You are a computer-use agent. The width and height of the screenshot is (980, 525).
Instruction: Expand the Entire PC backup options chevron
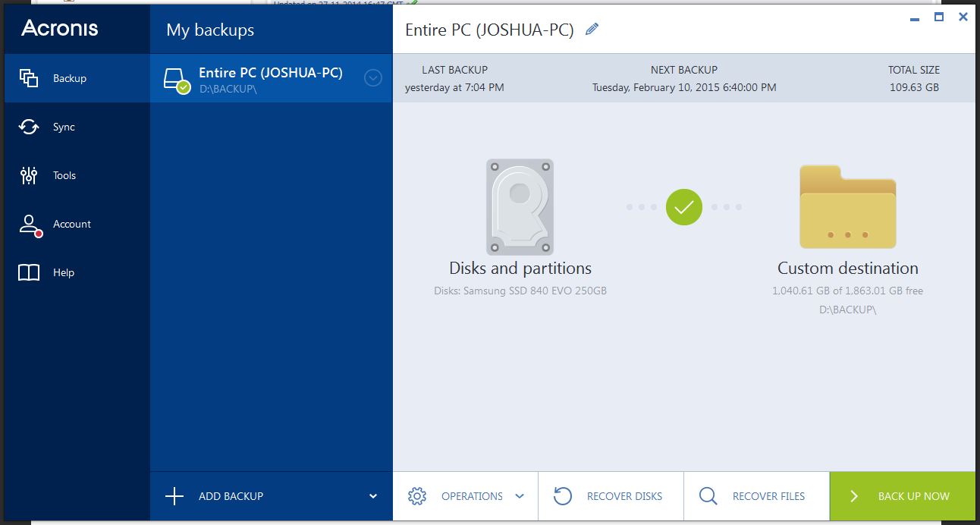[x=373, y=77]
